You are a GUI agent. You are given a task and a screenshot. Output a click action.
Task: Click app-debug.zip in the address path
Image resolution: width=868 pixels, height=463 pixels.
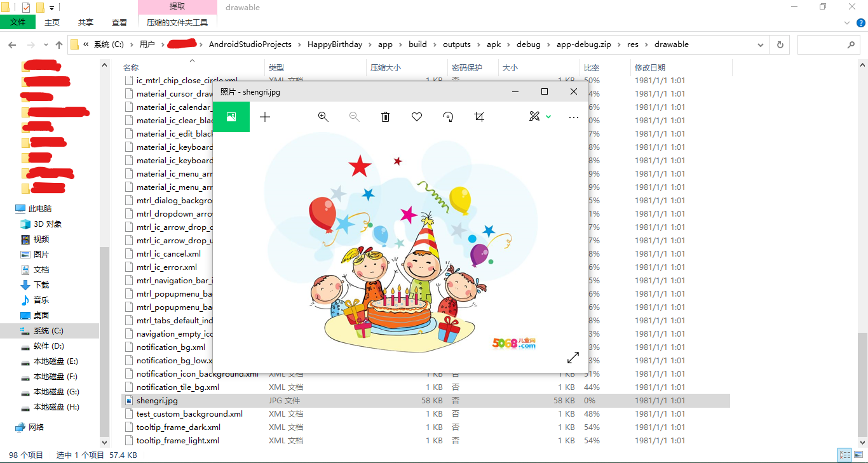pos(584,44)
